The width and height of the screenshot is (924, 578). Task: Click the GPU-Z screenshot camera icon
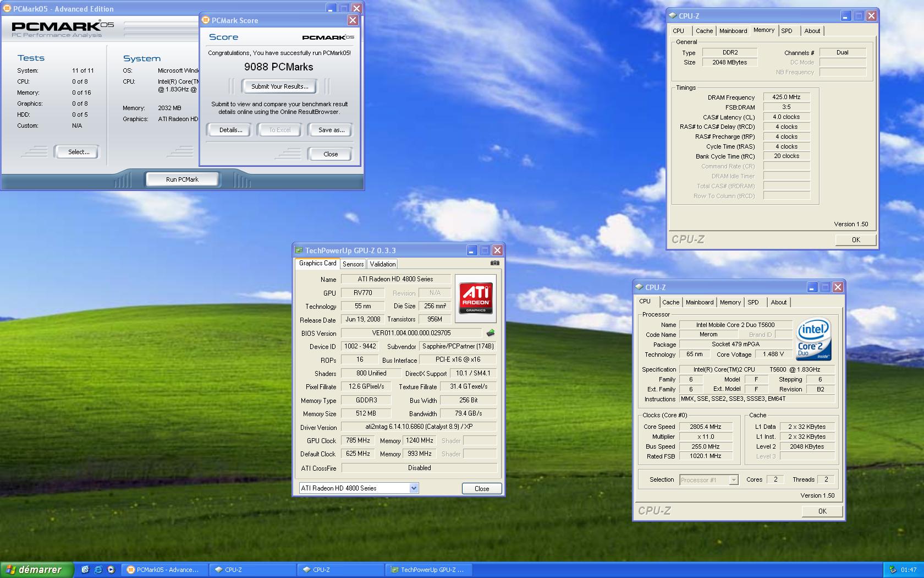pos(495,263)
